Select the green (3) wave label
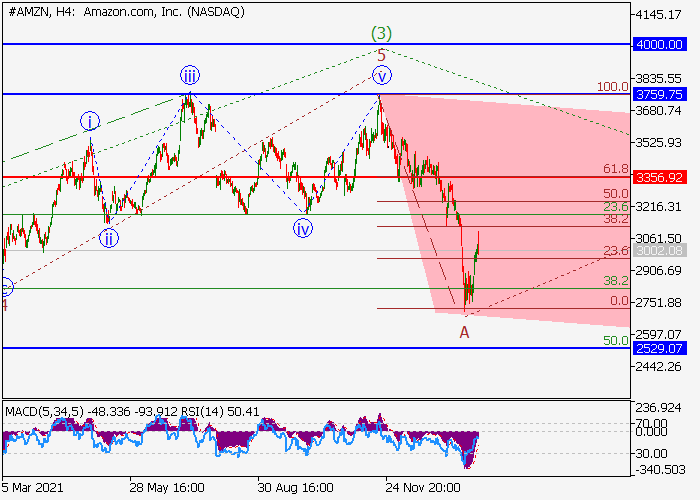The height and width of the screenshot is (500, 700). click(x=381, y=33)
